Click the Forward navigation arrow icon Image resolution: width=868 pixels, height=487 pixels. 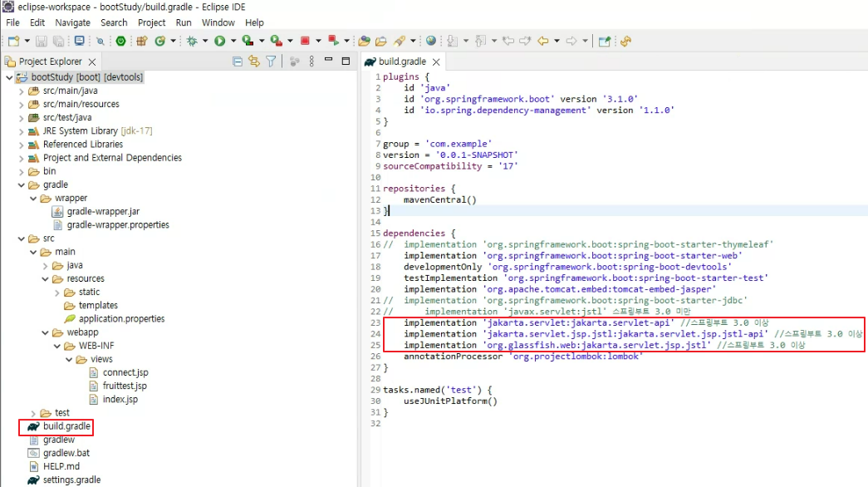point(571,41)
